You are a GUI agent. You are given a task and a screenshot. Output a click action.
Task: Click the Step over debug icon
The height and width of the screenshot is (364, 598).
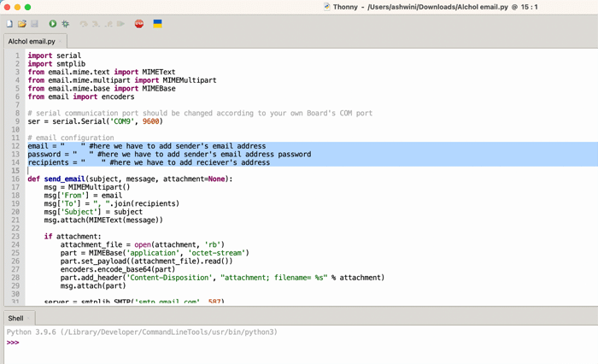[x=84, y=24]
